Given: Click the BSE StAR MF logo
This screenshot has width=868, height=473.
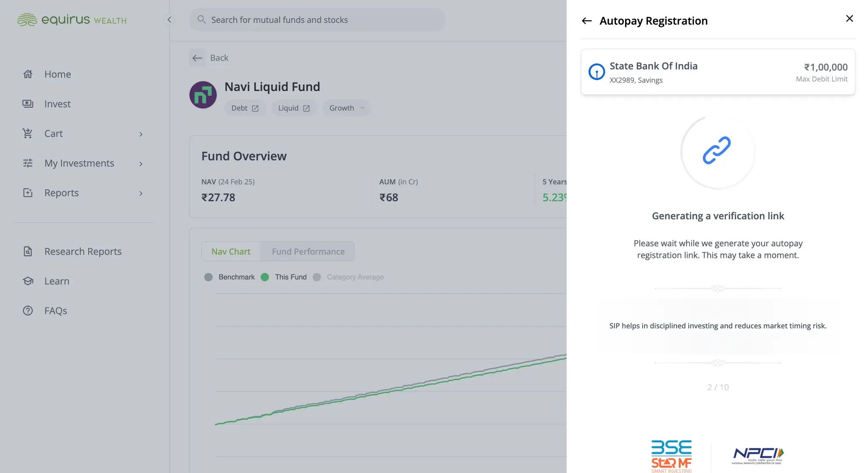Looking at the screenshot, I should point(671,456).
